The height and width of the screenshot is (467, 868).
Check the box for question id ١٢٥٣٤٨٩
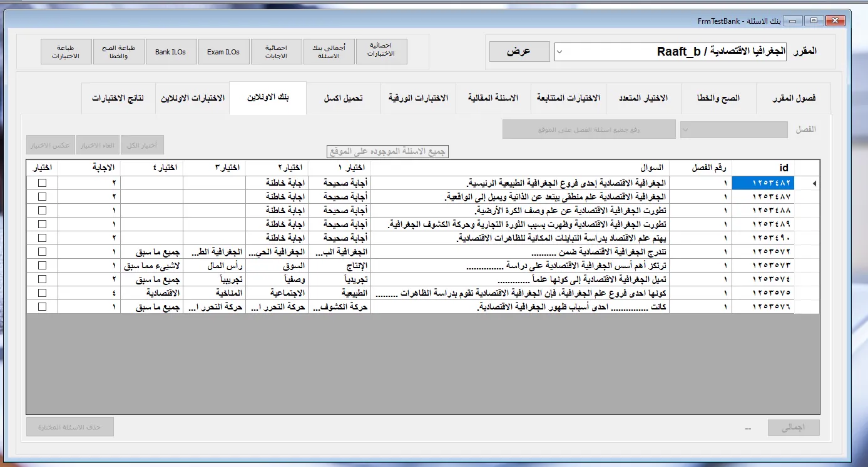[x=42, y=224]
